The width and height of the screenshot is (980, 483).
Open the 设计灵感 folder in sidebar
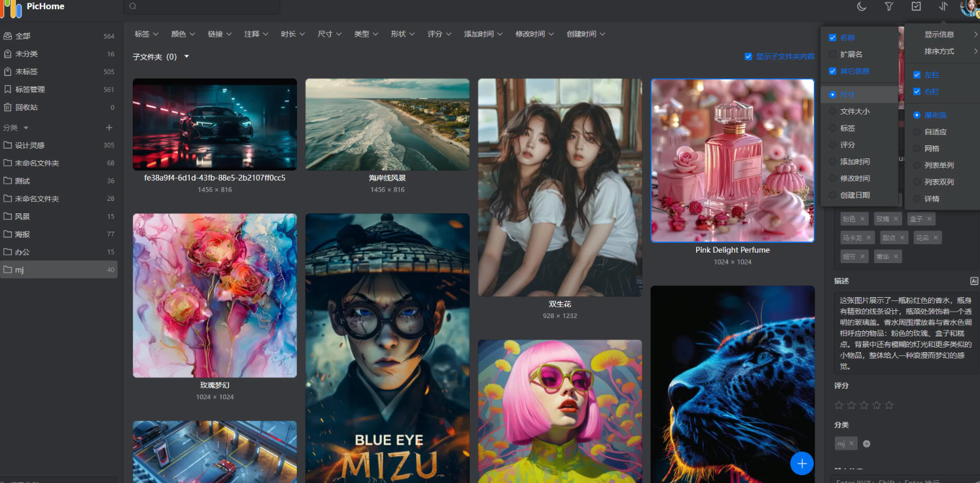tap(30, 145)
